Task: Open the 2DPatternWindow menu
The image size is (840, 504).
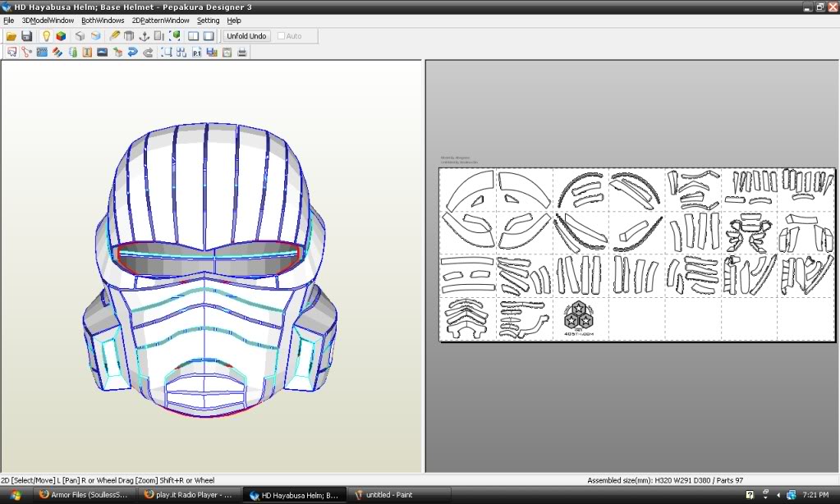Action: click(x=161, y=21)
